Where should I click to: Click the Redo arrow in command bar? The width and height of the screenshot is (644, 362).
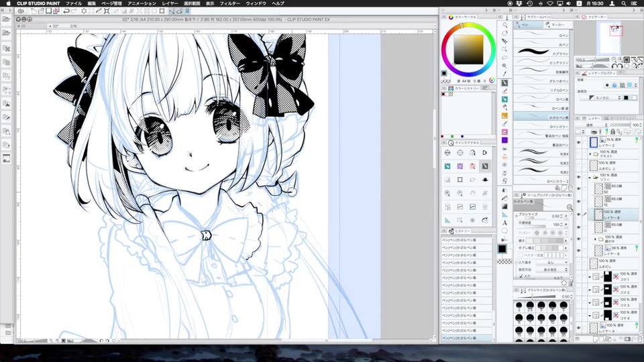(74, 11)
